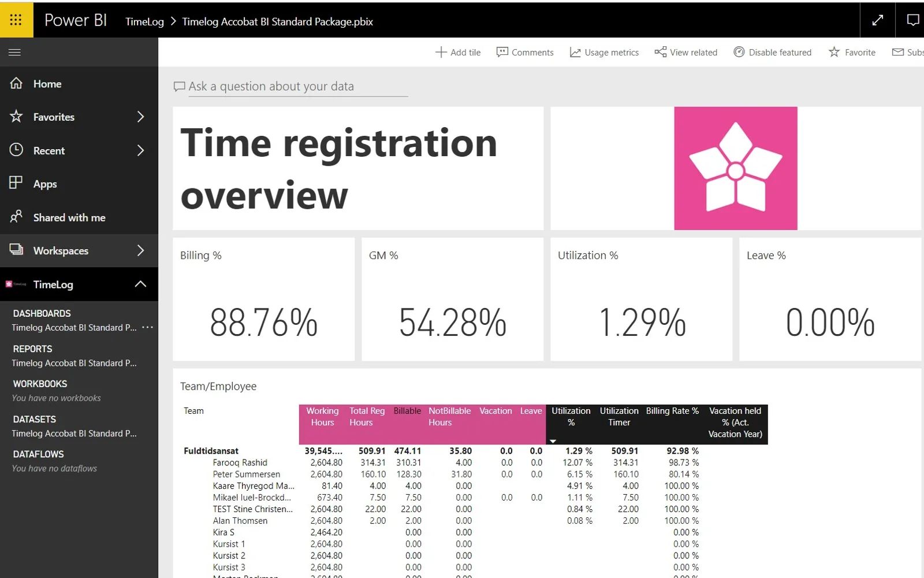This screenshot has width=924, height=578.
Task: Open the Billing % tile
Action: [264, 299]
